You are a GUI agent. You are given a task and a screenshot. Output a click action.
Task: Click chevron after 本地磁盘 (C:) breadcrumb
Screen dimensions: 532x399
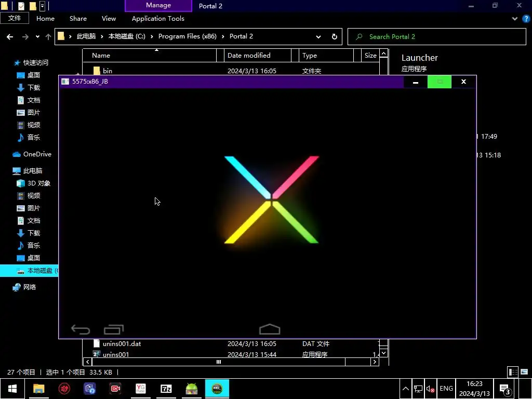coord(152,37)
